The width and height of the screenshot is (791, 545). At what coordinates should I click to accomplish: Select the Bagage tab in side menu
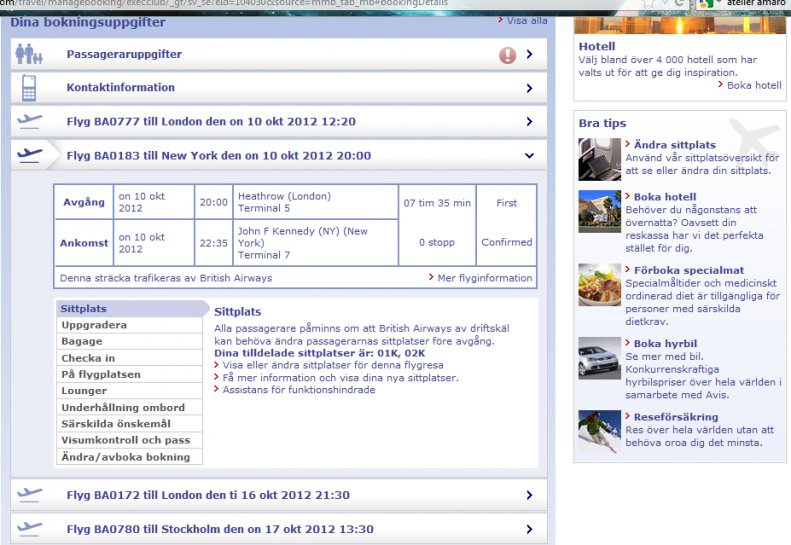coord(82,342)
